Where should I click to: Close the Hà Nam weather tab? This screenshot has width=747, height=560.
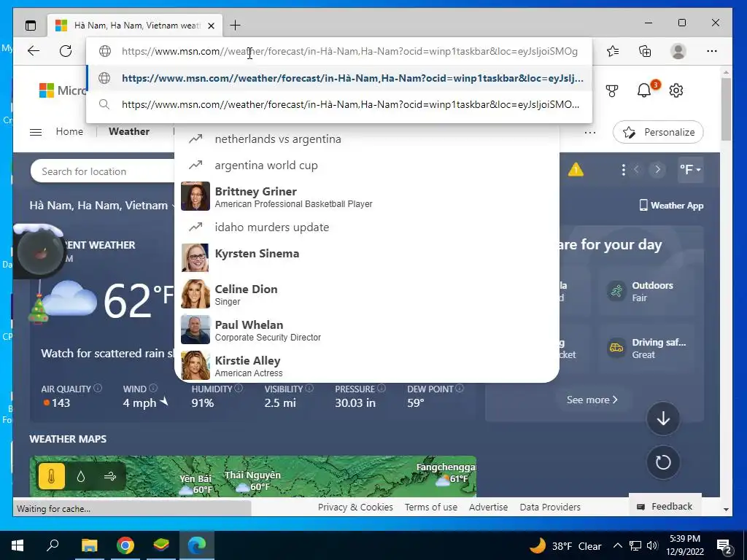pyautogui.click(x=212, y=26)
